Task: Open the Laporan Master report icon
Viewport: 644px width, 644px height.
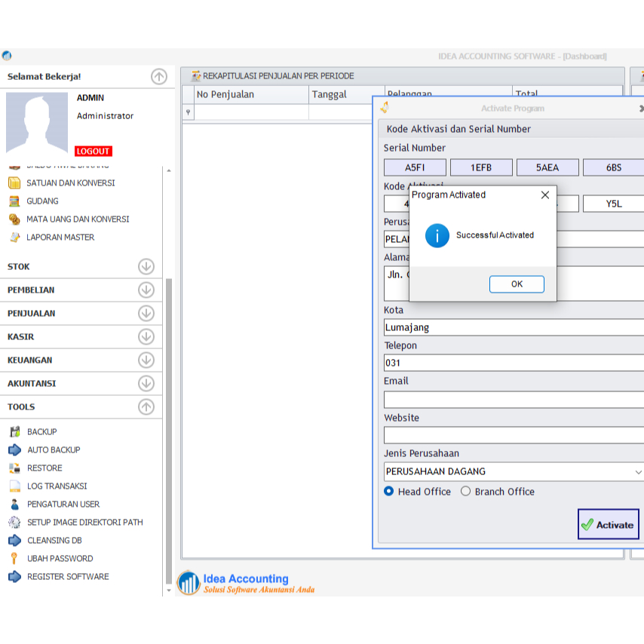Action: click(x=14, y=237)
